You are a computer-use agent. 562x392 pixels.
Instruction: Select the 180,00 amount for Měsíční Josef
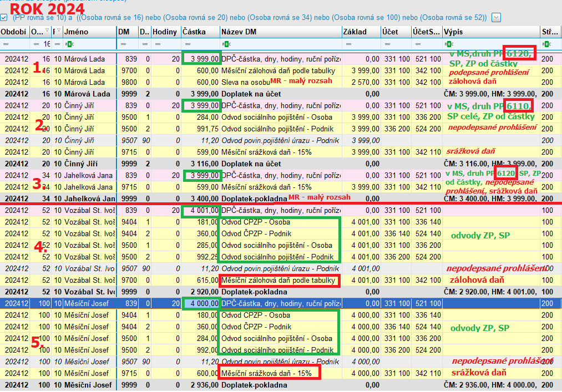point(200,315)
